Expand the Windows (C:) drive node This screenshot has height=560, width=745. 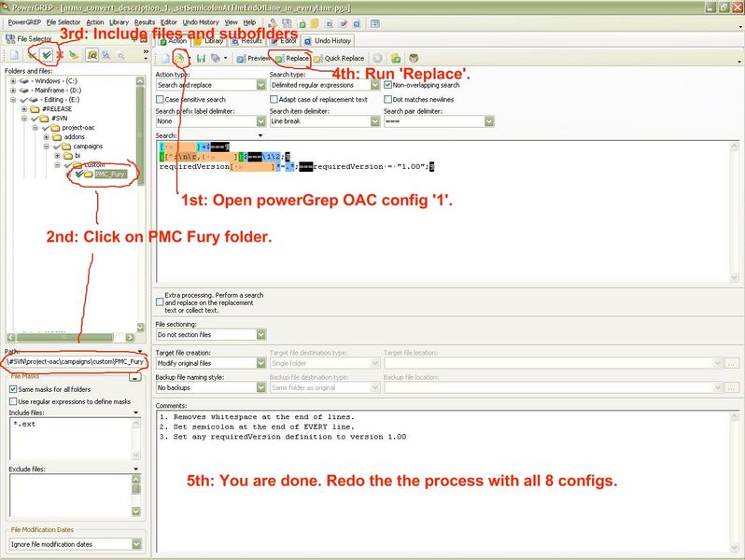tap(14, 80)
